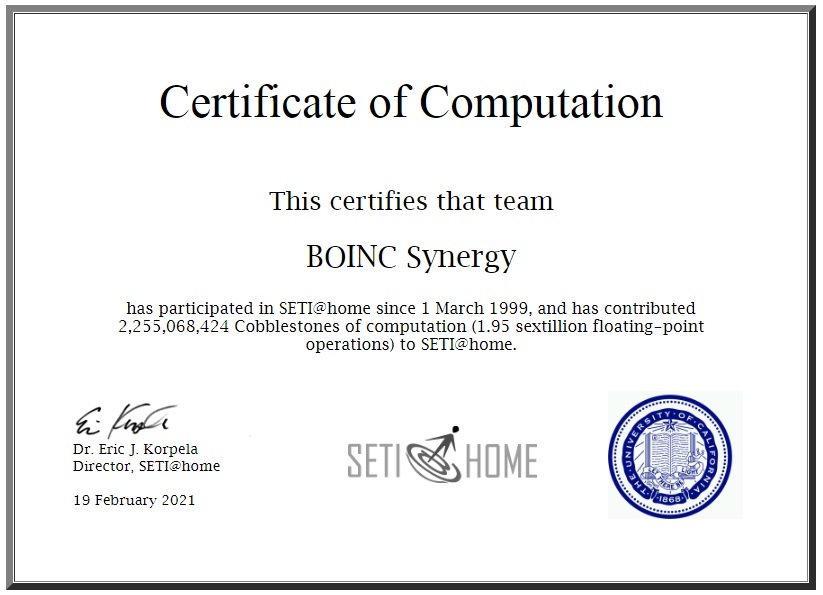Select the team name "BOINC Synergy"
This screenshot has width=823, height=595.
(412, 257)
